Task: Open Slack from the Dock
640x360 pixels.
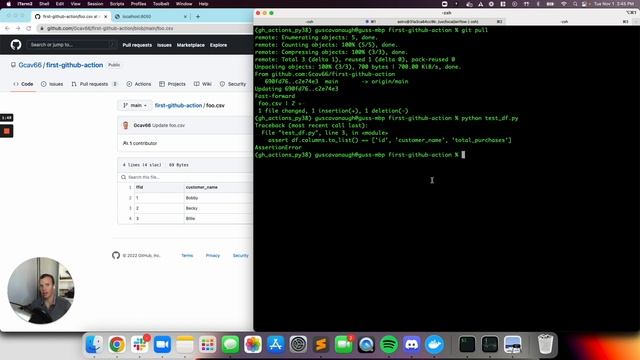Action: 140,345
